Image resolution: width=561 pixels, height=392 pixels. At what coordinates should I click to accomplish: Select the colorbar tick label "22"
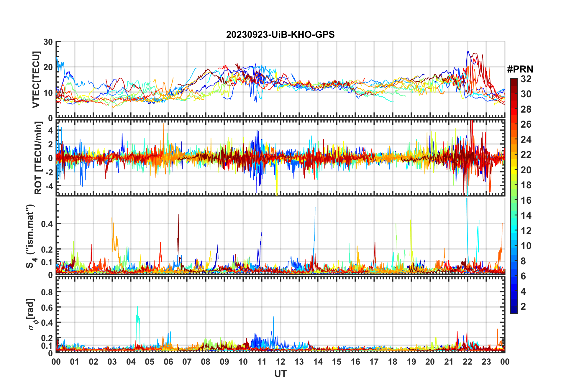(x=526, y=155)
